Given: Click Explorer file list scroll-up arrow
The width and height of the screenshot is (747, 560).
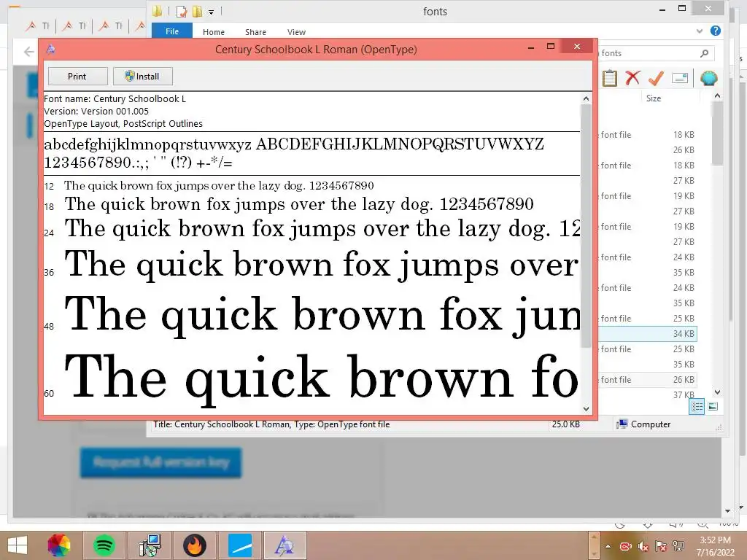Looking at the screenshot, I should click(x=718, y=96).
